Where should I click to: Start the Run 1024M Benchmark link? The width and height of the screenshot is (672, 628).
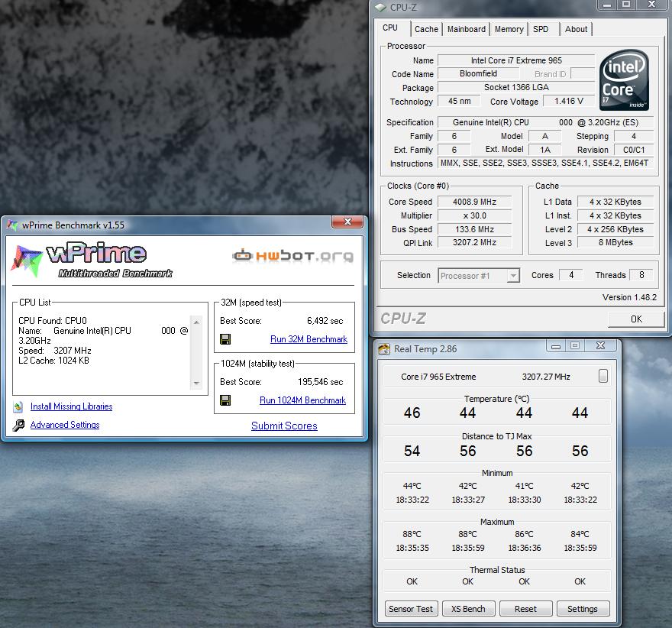pyautogui.click(x=302, y=400)
